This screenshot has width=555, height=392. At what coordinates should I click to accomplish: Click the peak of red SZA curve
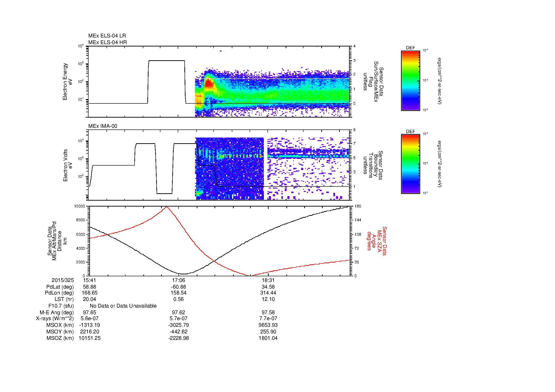coord(166,207)
